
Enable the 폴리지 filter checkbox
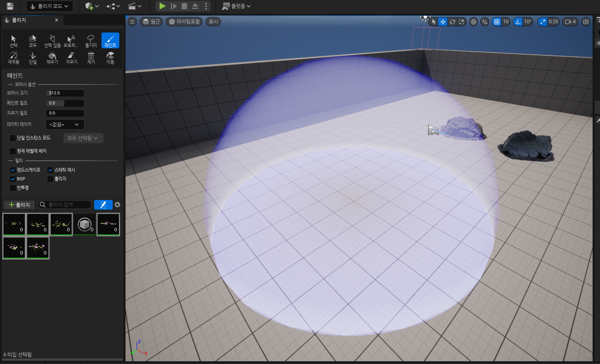pyautogui.click(x=50, y=179)
